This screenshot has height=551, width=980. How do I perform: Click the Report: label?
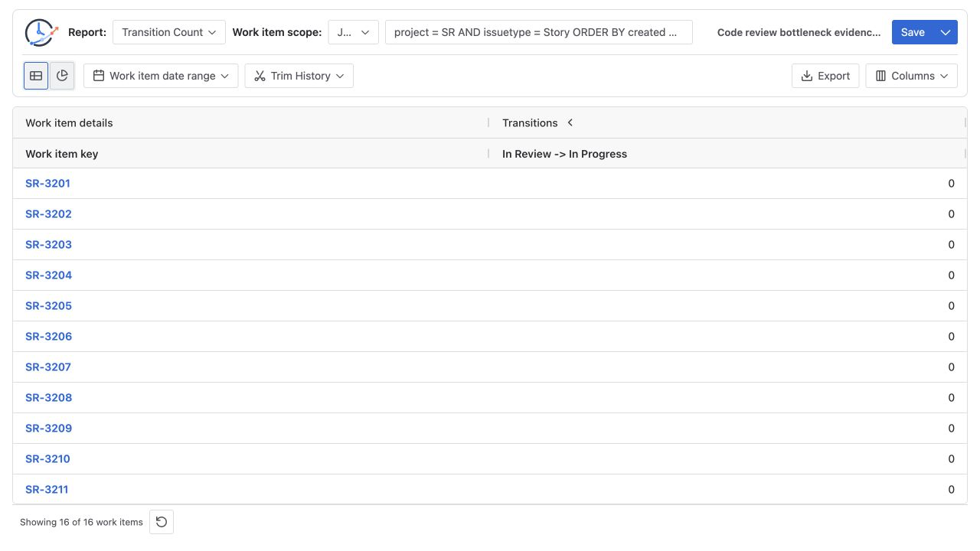coord(87,32)
